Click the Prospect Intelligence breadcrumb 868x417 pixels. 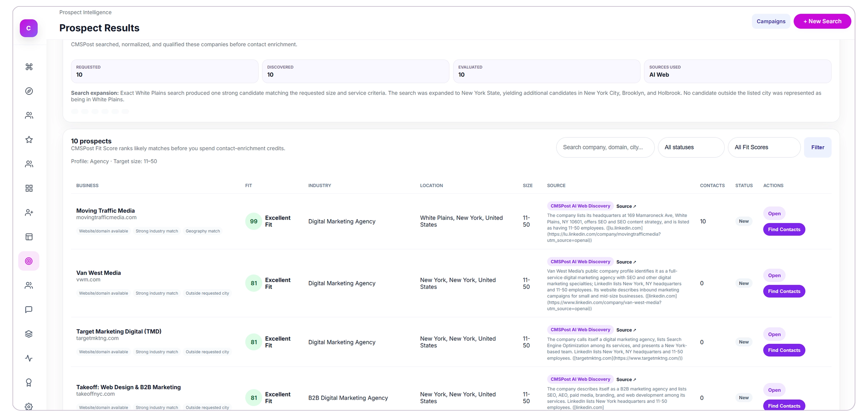(x=85, y=12)
